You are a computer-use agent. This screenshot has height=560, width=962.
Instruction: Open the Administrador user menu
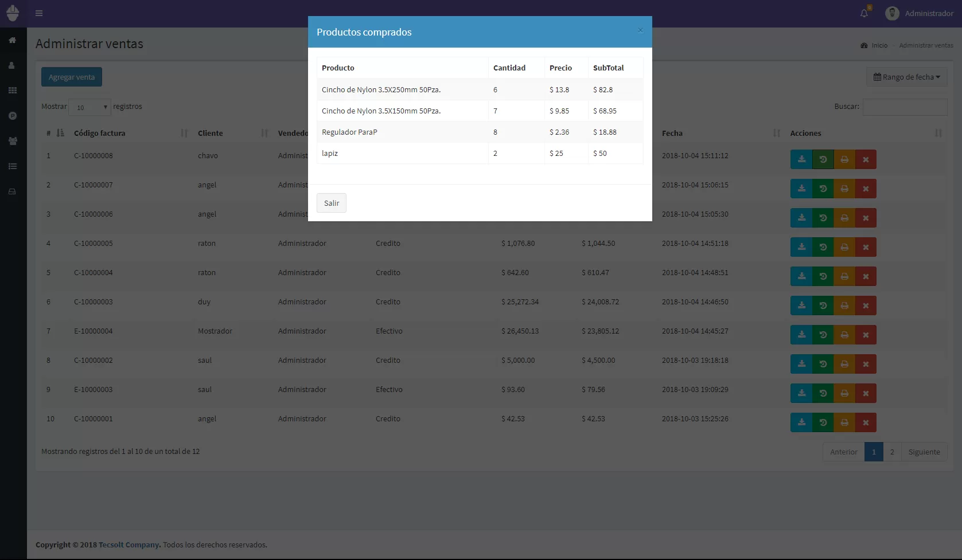919,13
